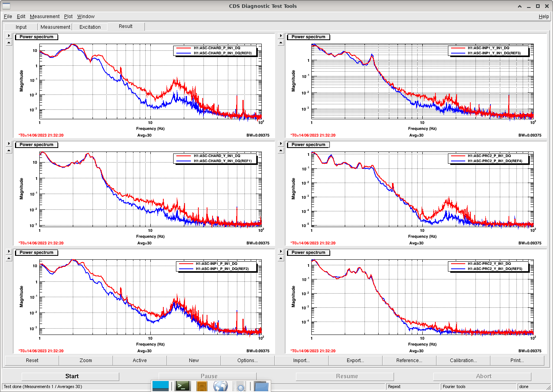The height and width of the screenshot is (392, 553).
Task: Click the Power spectrum title of the INP1_Y plot
Action: (308, 37)
